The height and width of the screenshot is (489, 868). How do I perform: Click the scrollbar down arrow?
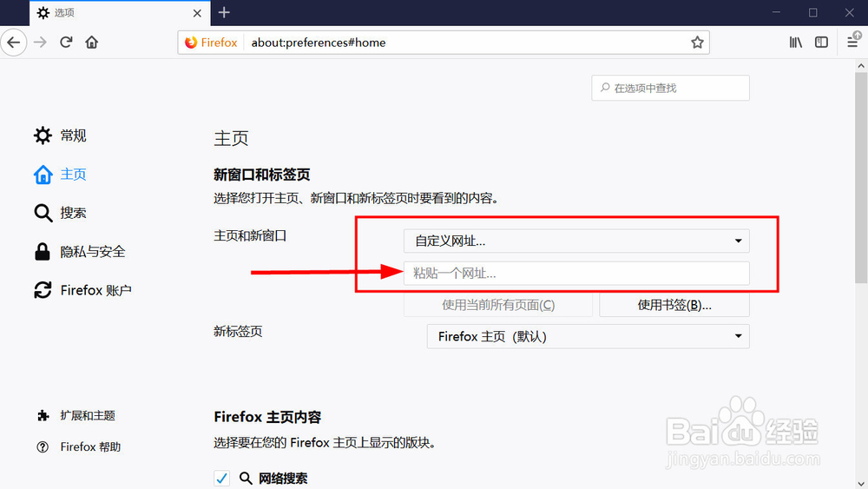point(861,483)
